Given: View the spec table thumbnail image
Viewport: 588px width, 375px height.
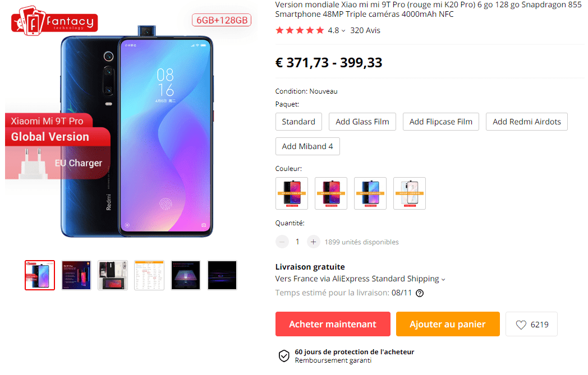Looking at the screenshot, I should (x=149, y=275).
